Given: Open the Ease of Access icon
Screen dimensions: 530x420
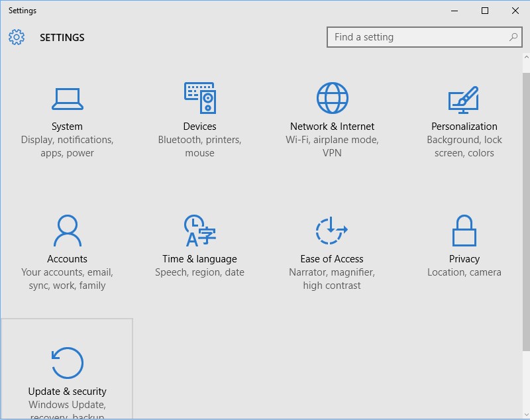Looking at the screenshot, I should (332, 230).
